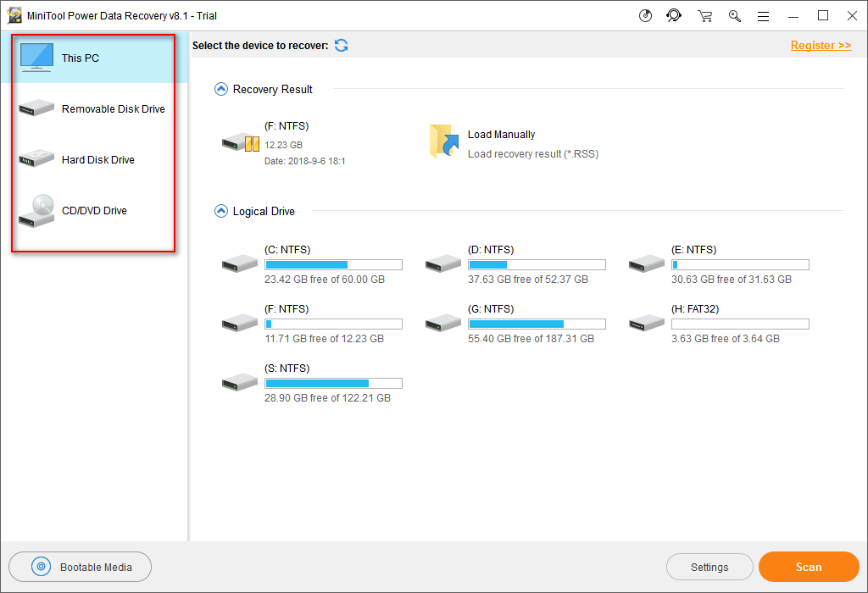Select the saved result '12.23 GB' text
The height and width of the screenshot is (593, 868).
(x=283, y=145)
